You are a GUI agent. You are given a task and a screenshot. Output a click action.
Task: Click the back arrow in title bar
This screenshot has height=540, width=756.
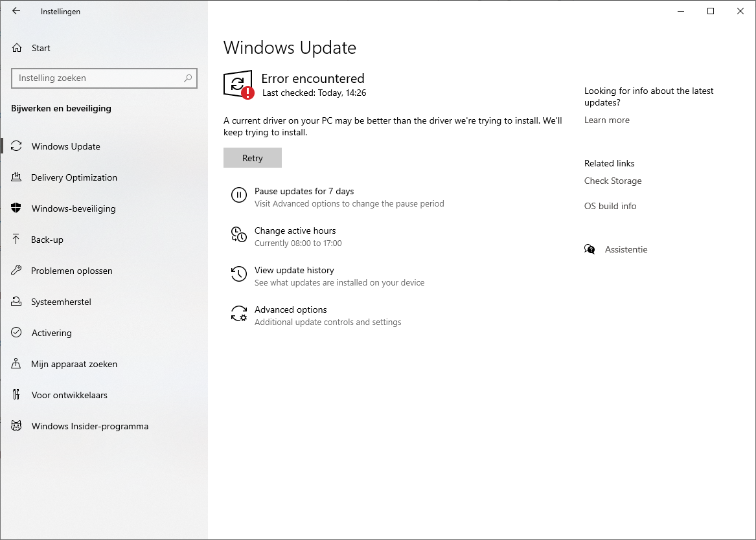click(16, 10)
